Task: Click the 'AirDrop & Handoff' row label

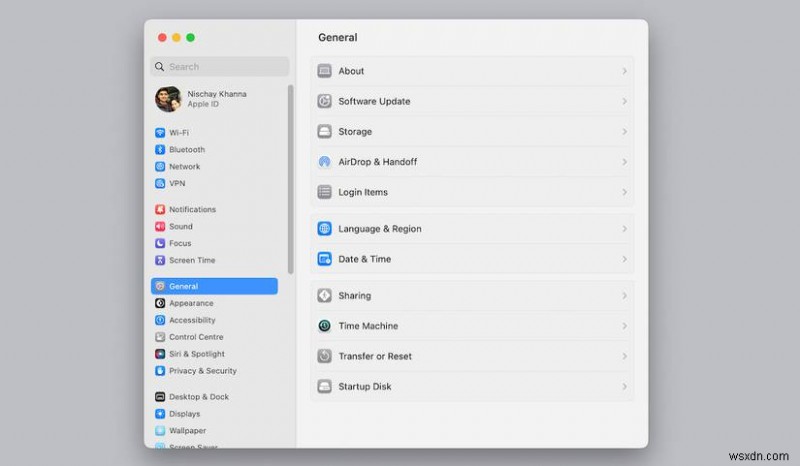Action: 378,162
